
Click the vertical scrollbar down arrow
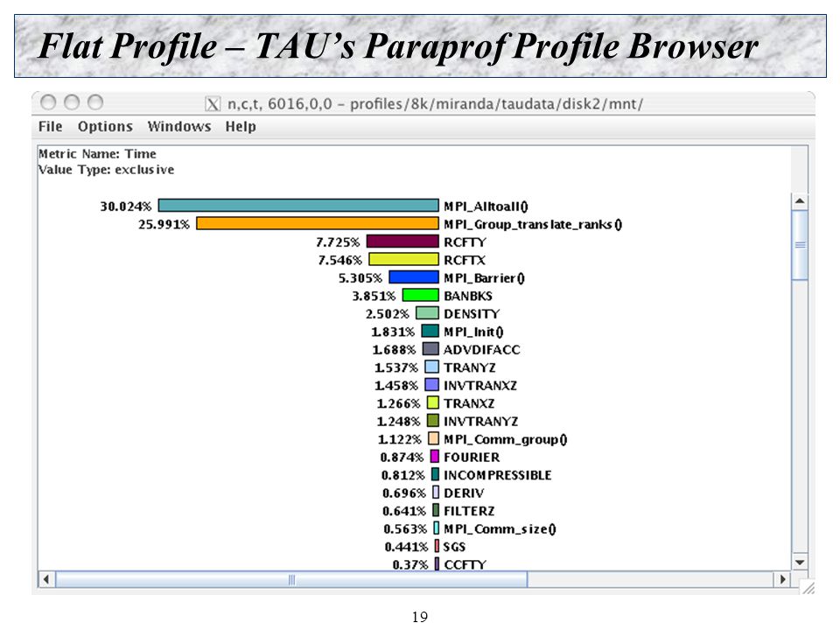coord(800,562)
